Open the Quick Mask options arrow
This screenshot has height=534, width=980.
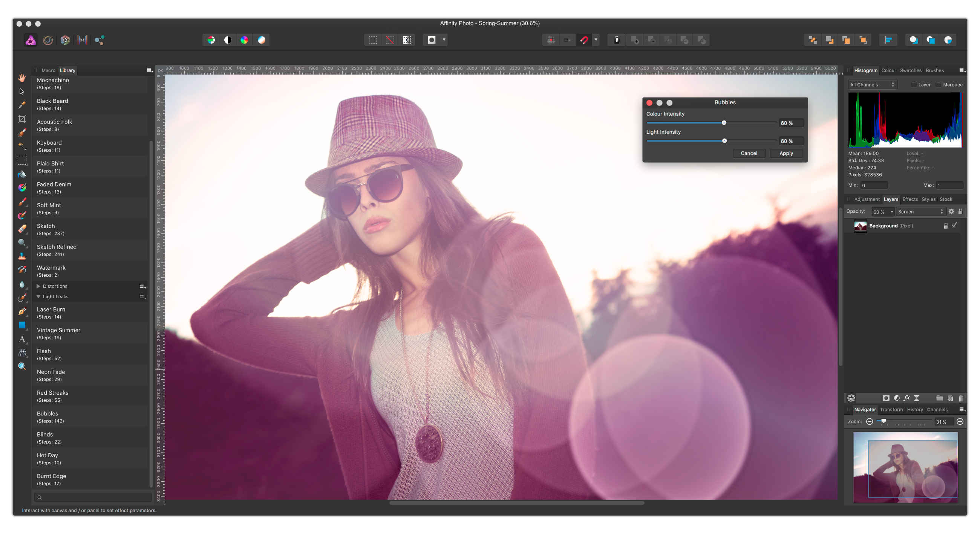pyautogui.click(x=444, y=40)
